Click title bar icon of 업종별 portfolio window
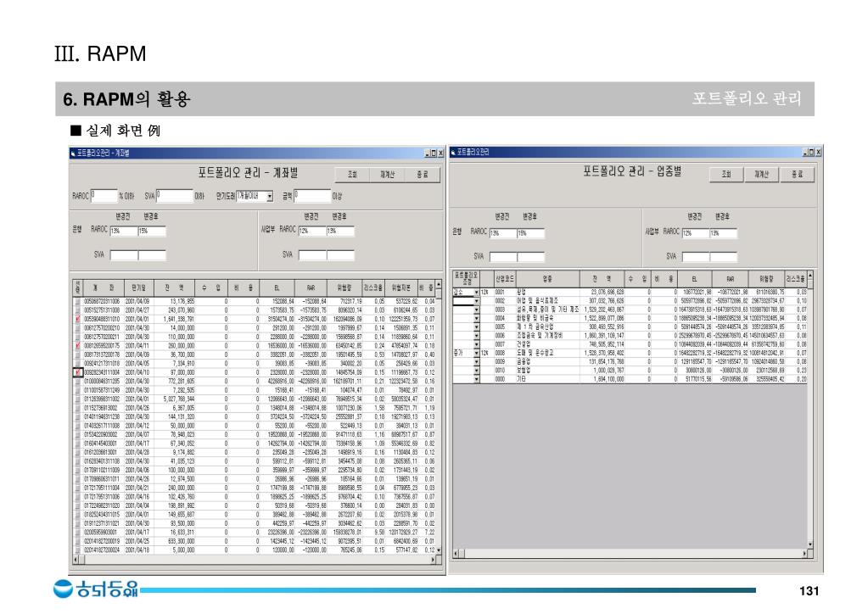The height and width of the screenshot is (614, 868). point(453,152)
